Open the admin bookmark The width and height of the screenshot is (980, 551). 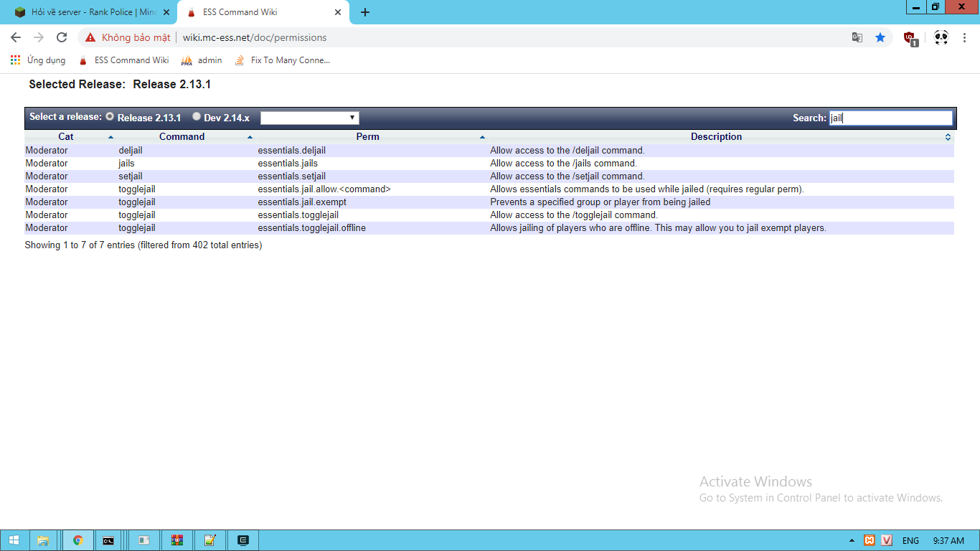pos(202,60)
